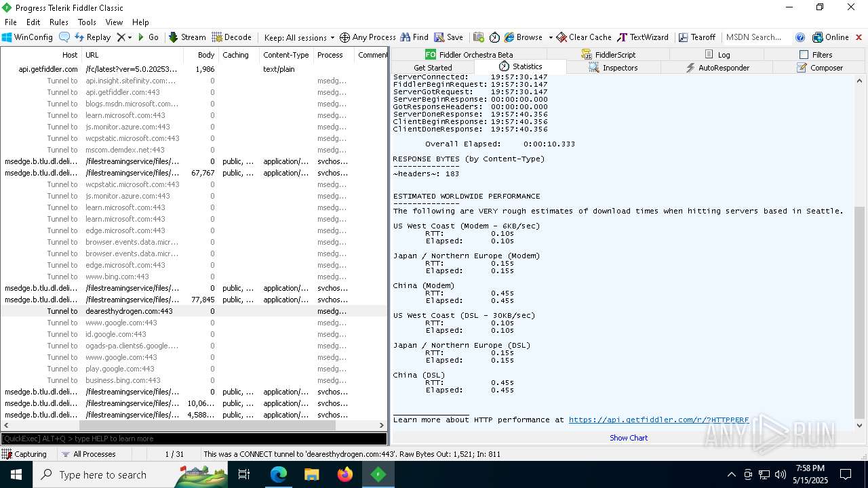Viewport: 868px width, 488px height.
Task: Switch to the Composer tab
Action: click(x=820, y=68)
